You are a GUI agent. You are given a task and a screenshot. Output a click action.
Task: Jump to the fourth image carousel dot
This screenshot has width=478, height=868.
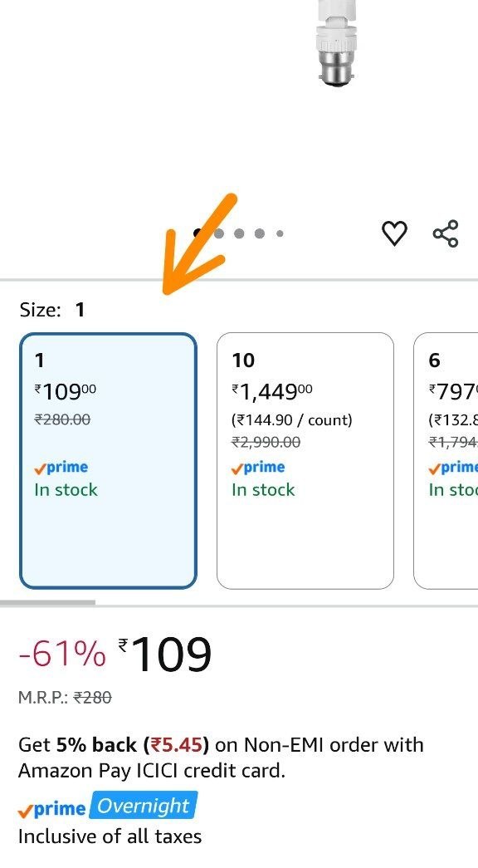(260, 233)
